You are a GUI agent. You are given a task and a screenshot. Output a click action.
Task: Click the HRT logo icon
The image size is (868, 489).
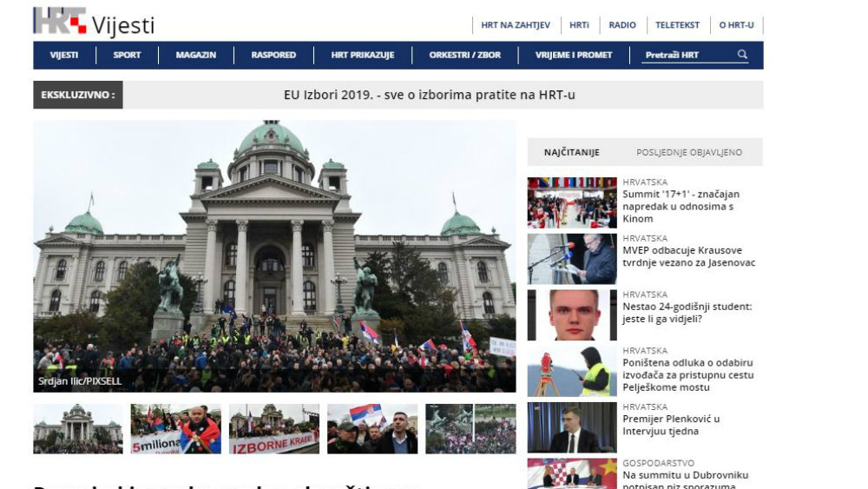point(60,21)
